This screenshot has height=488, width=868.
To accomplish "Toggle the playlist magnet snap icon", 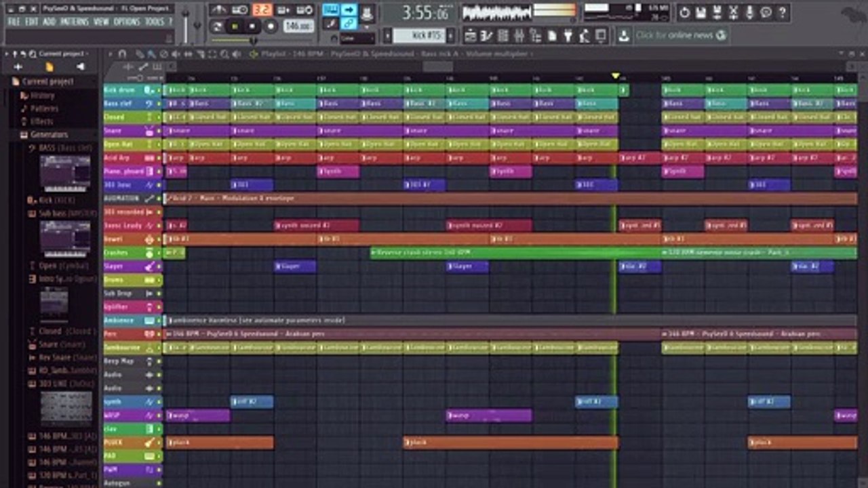I will point(122,54).
